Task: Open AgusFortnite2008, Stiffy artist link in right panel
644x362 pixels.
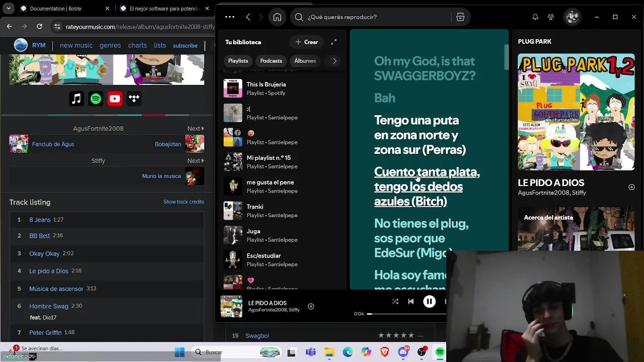Action: click(552, 193)
